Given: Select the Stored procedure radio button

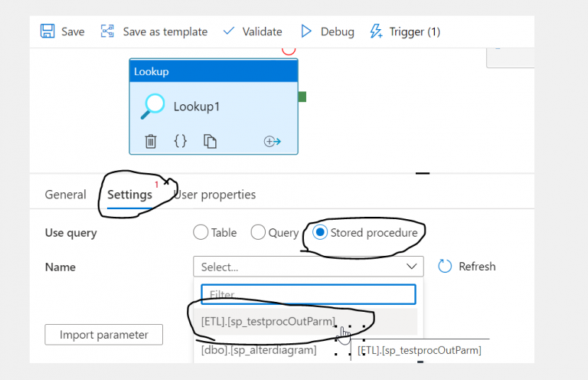Looking at the screenshot, I should click(320, 232).
